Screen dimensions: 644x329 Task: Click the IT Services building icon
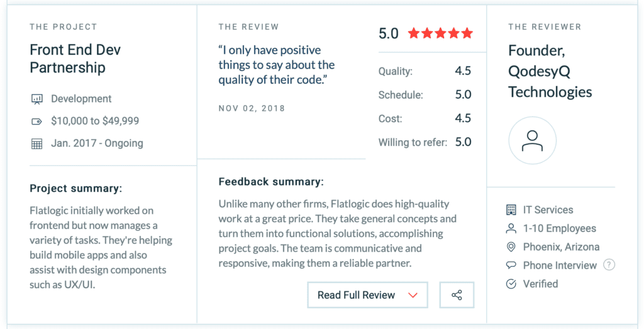coord(511,210)
